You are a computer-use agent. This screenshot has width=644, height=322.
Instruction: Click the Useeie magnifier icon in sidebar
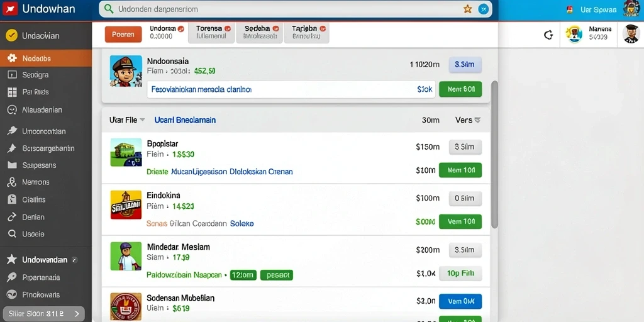point(12,234)
